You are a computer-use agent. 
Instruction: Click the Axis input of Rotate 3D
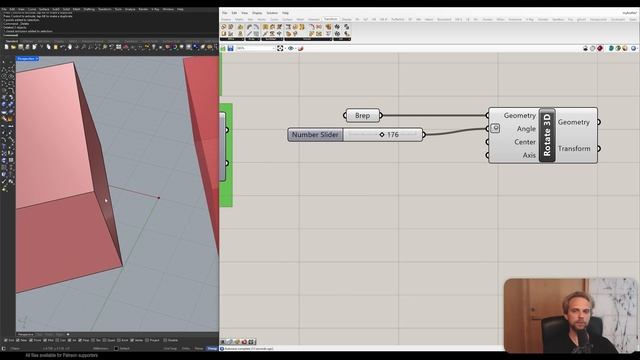[x=529, y=155]
